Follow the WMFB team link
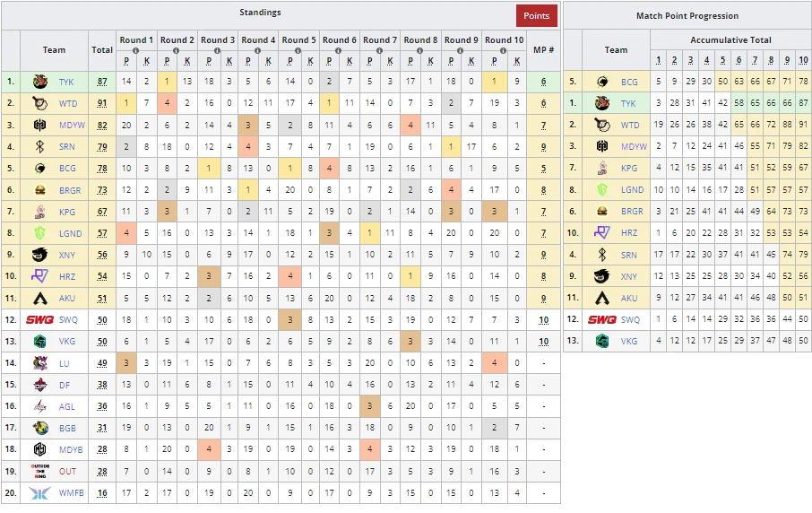The image size is (812, 513). (70, 492)
